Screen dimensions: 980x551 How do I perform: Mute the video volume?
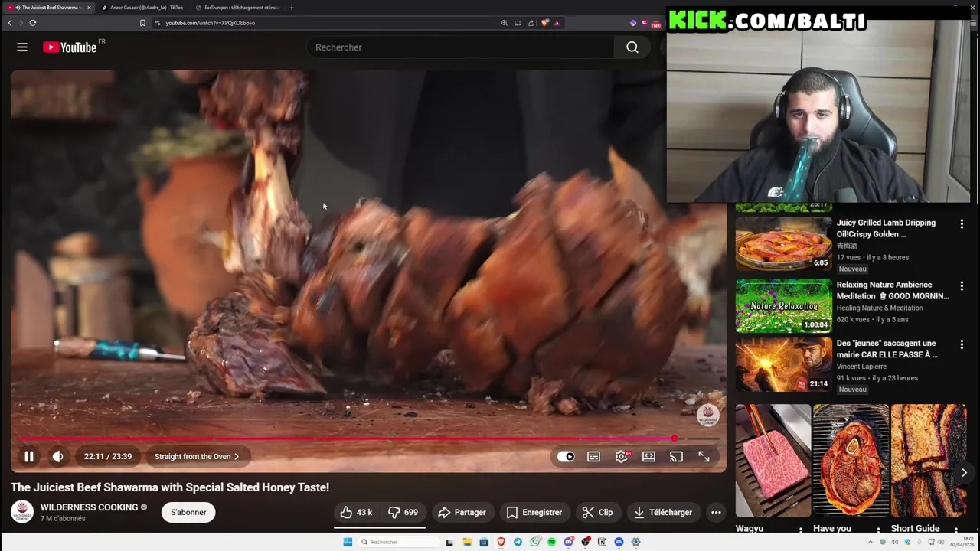click(57, 456)
